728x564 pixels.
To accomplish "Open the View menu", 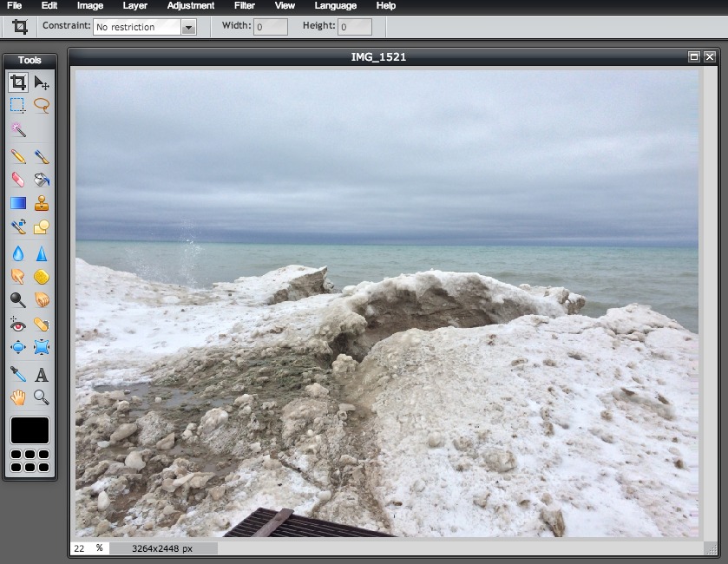I will coord(284,5).
